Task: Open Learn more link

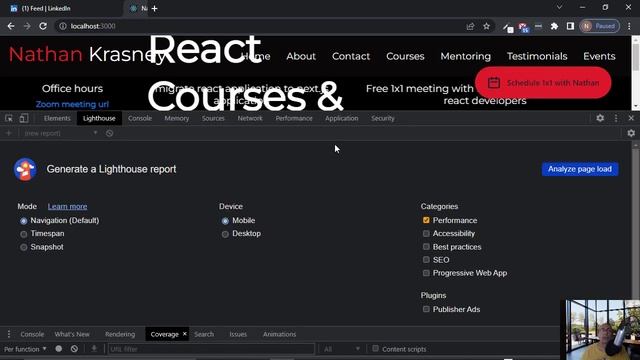Action: click(67, 207)
